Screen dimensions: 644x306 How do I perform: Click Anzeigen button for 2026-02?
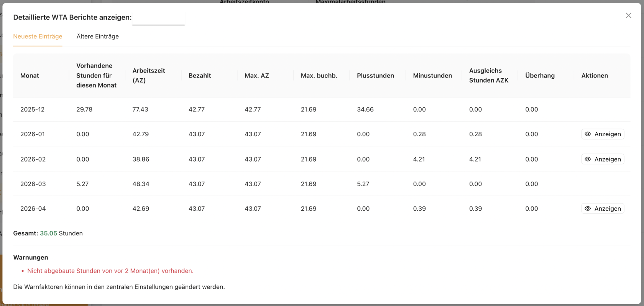click(x=603, y=159)
